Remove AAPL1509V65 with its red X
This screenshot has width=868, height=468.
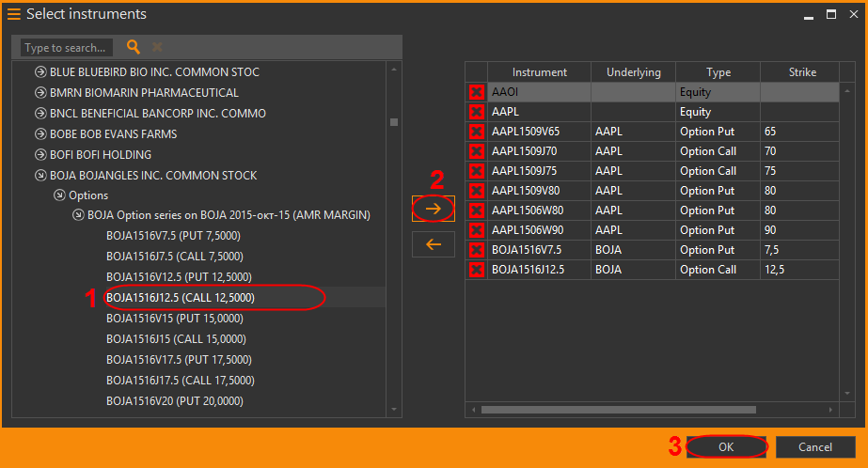(x=477, y=132)
